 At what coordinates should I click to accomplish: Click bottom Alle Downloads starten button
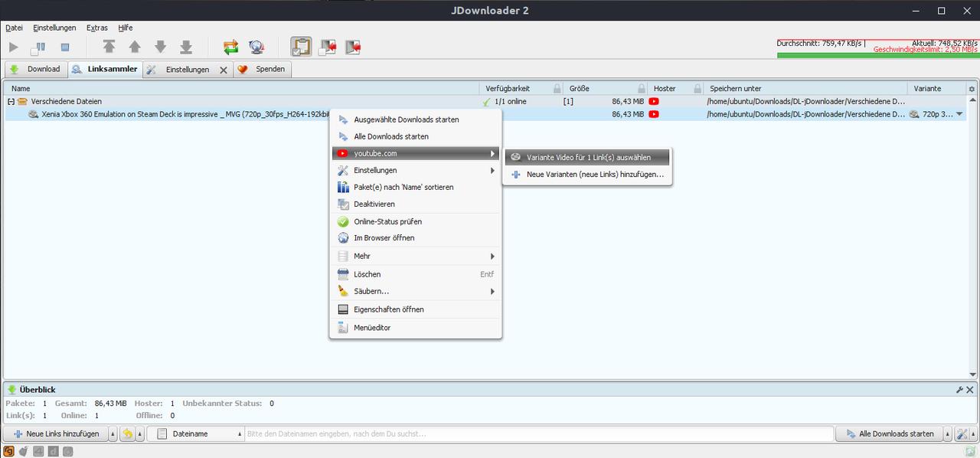tap(888, 433)
